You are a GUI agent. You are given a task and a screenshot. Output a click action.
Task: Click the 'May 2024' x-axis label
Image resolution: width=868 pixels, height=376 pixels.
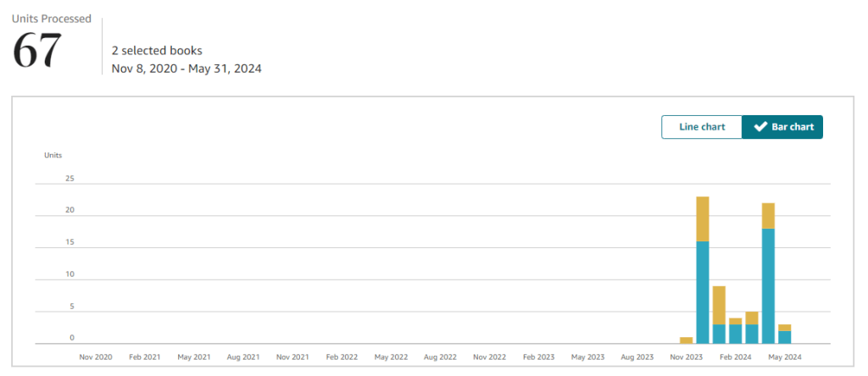pos(784,357)
